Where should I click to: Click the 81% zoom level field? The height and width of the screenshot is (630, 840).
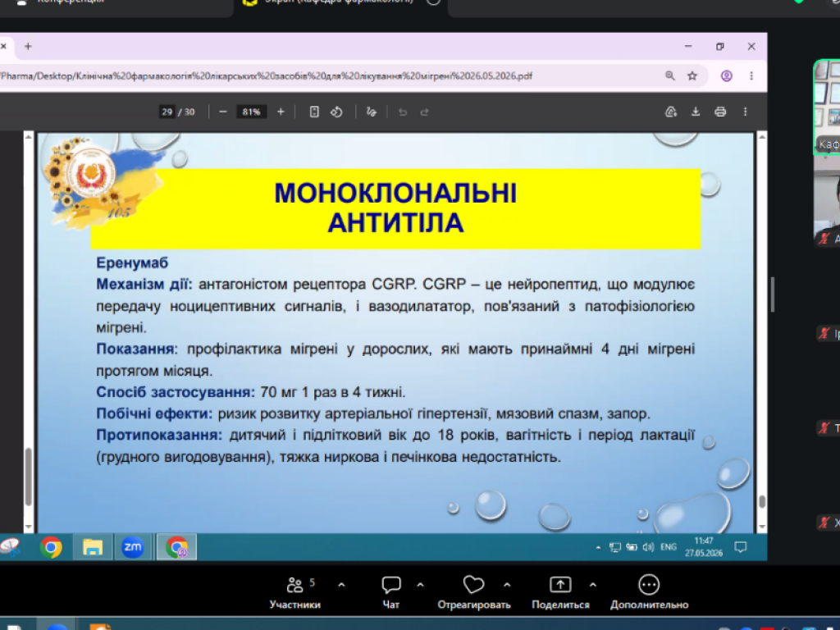click(x=251, y=112)
